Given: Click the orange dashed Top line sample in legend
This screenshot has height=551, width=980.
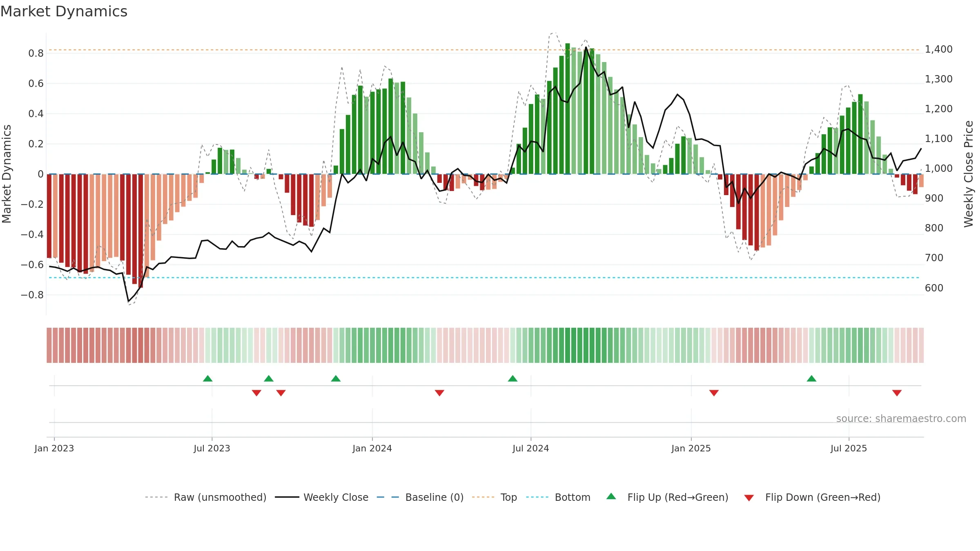Looking at the screenshot, I should (x=483, y=497).
